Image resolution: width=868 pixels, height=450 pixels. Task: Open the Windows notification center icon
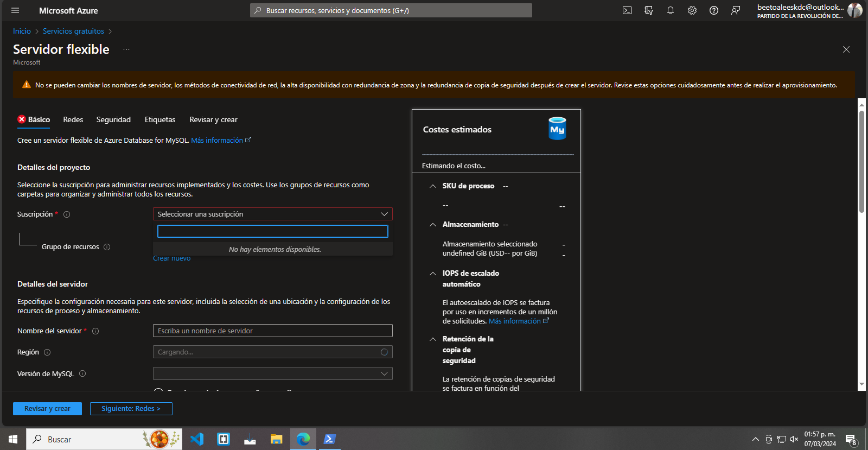point(851,440)
